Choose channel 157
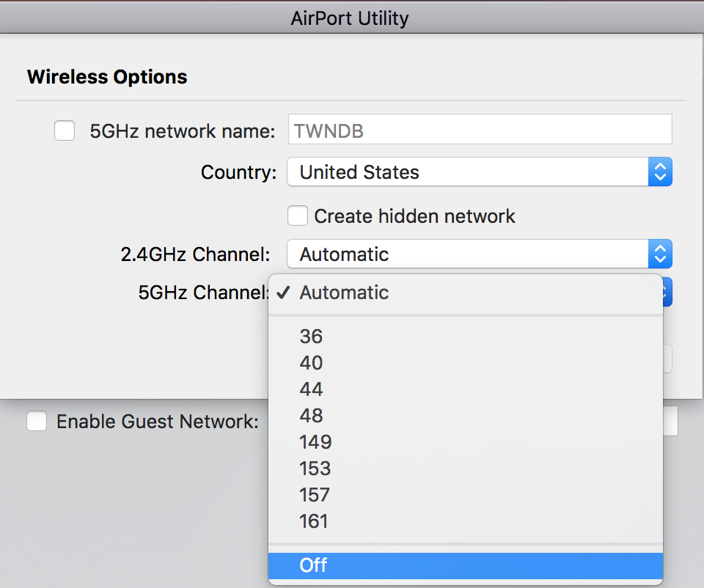This screenshot has height=588, width=704. click(466, 495)
